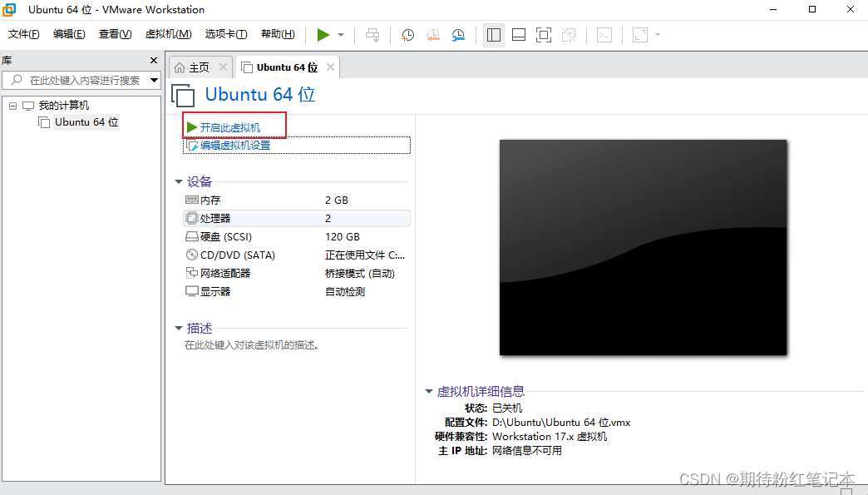Click the config file path D:\Ubuntu\Ubuntu 64 位.vmx
The width and height of the screenshot is (868, 495).
[x=561, y=423]
